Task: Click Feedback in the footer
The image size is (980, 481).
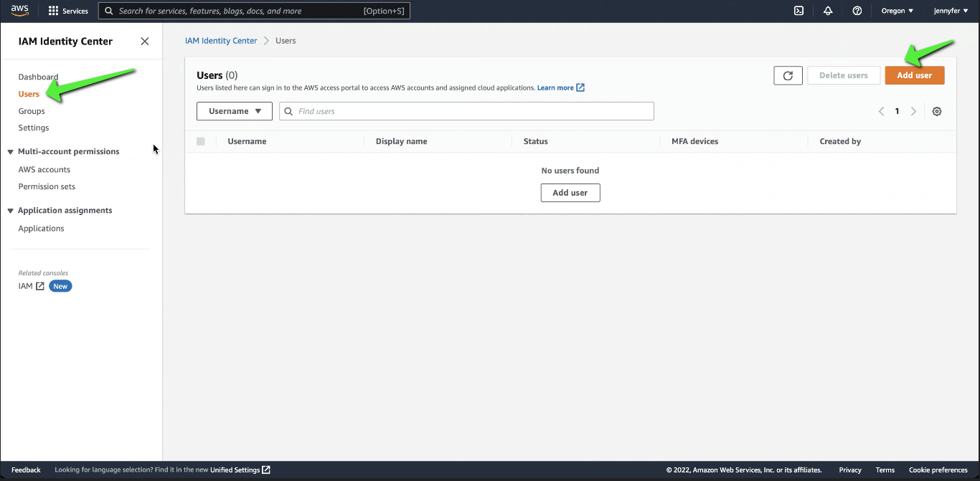Action: (x=26, y=470)
